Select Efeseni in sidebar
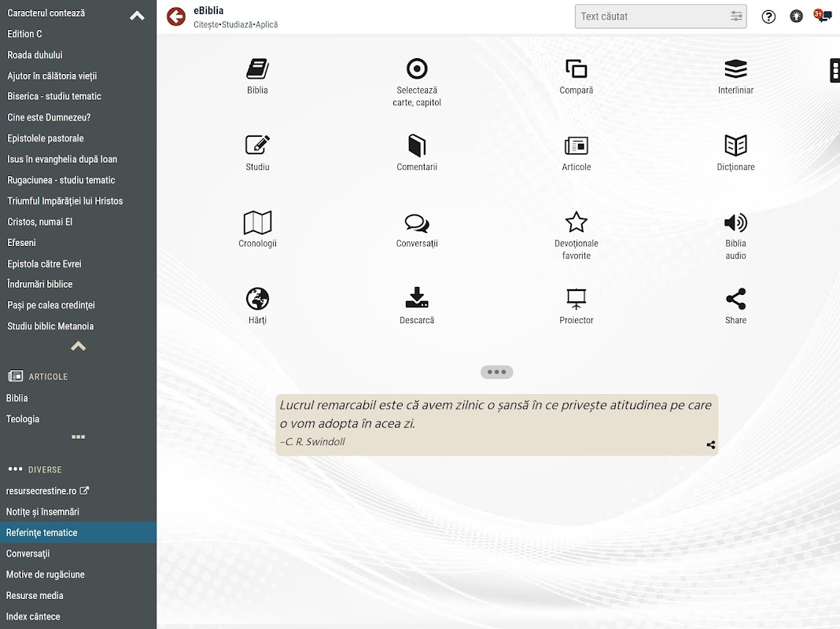 pyautogui.click(x=21, y=242)
